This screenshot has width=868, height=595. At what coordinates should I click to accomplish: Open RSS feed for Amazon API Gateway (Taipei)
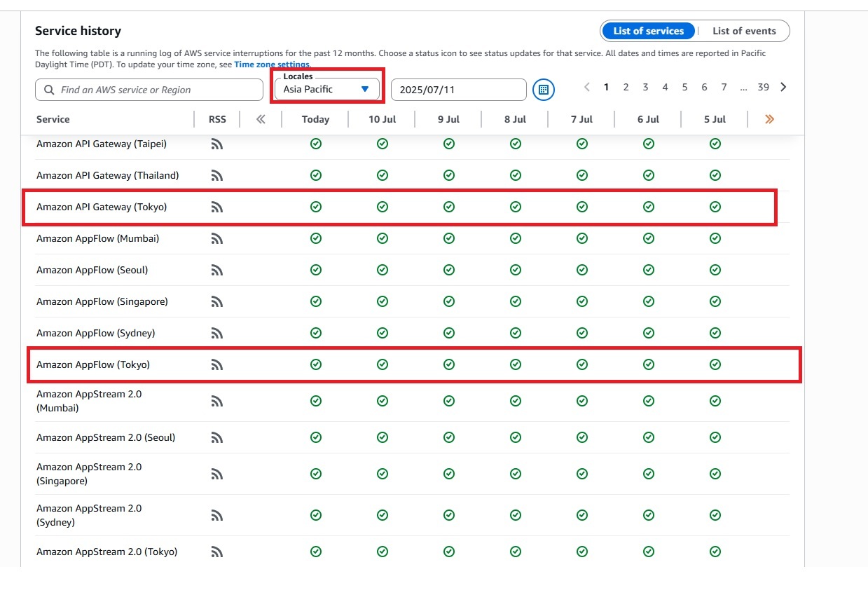click(217, 144)
